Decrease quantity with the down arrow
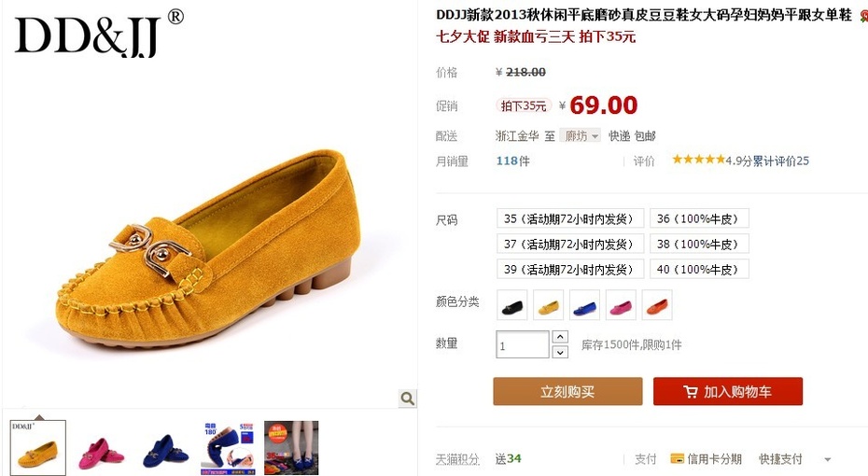The width and height of the screenshot is (868, 476). 560,352
